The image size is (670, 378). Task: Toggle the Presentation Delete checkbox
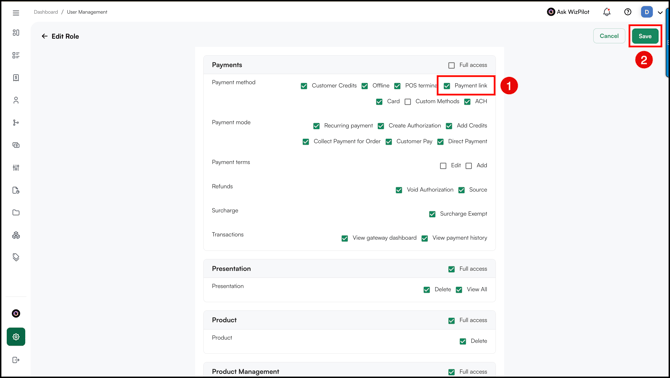pyautogui.click(x=426, y=290)
